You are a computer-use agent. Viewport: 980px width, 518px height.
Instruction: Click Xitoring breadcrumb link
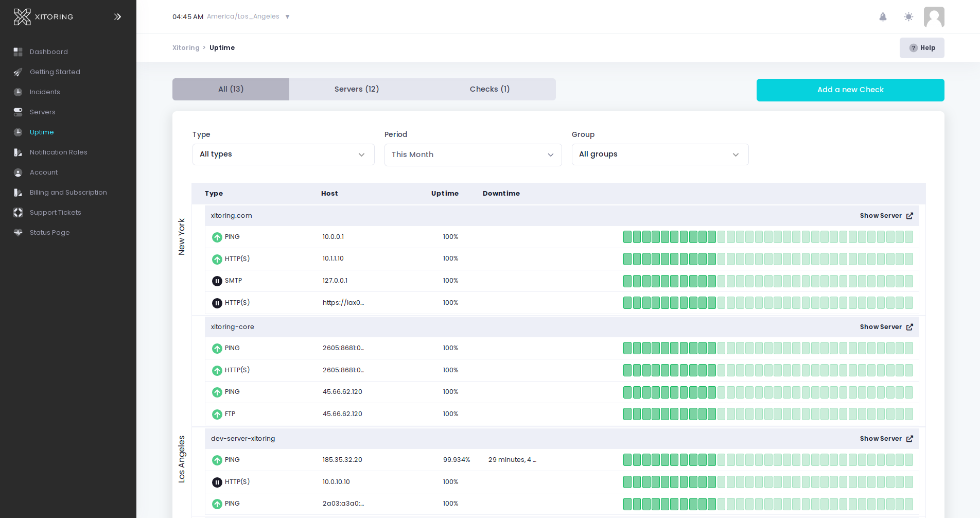click(186, 48)
